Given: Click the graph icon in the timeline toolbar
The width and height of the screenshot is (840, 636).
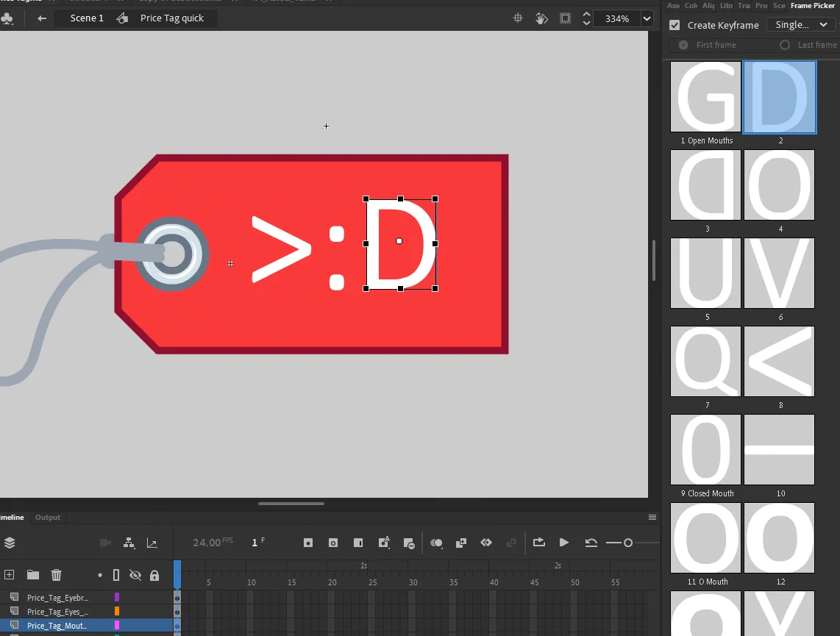Looking at the screenshot, I should (152, 543).
